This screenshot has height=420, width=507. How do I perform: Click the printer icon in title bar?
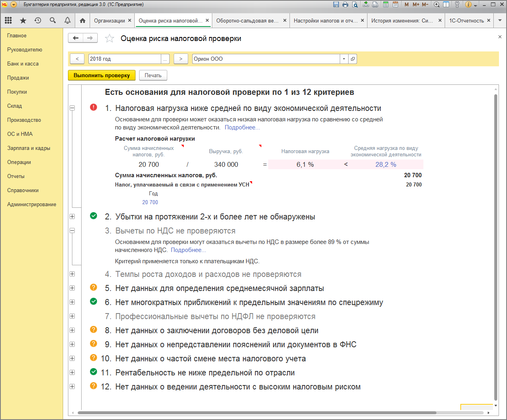pyautogui.click(x=345, y=4)
